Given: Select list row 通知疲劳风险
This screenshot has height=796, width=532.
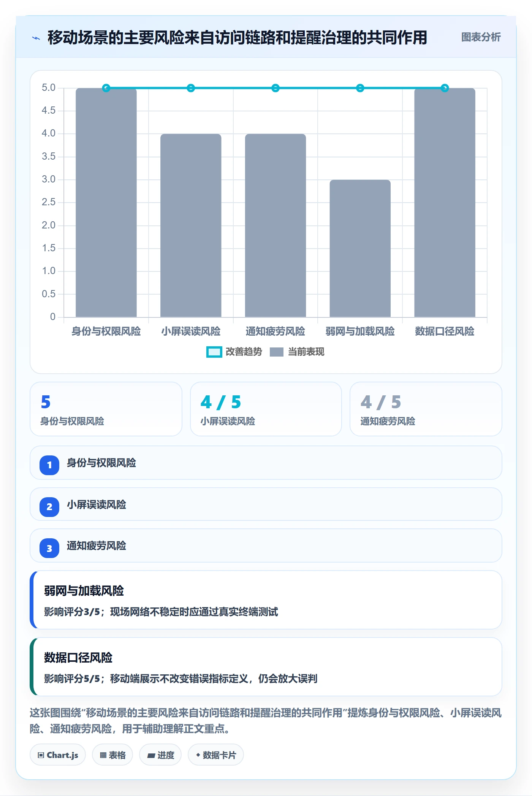Looking at the screenshot, I should click(266, 546).
